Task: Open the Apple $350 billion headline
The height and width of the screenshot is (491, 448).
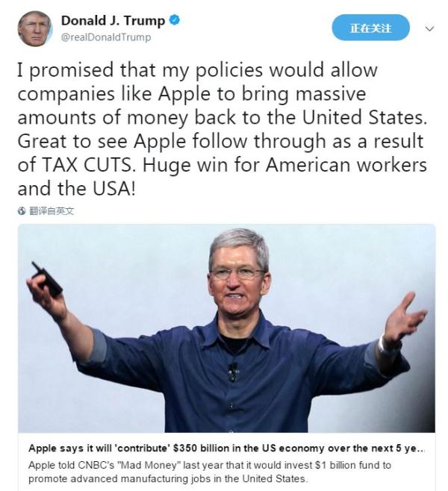Action: tap(226, 448)
